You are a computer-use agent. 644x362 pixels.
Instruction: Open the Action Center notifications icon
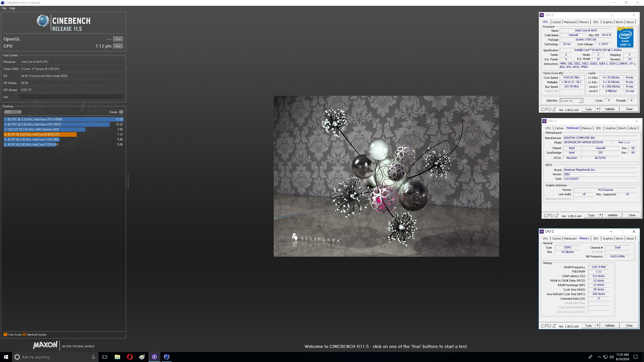[x=636, y=357]
